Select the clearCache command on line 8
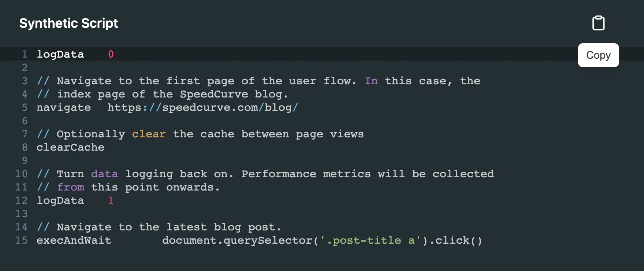This screenshot has height=271, width=644. coord(70,147)
